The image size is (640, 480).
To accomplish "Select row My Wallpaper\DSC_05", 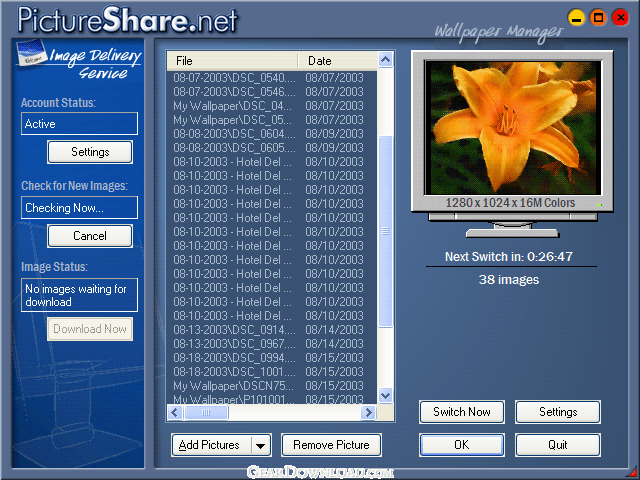I will coord(271,120).
